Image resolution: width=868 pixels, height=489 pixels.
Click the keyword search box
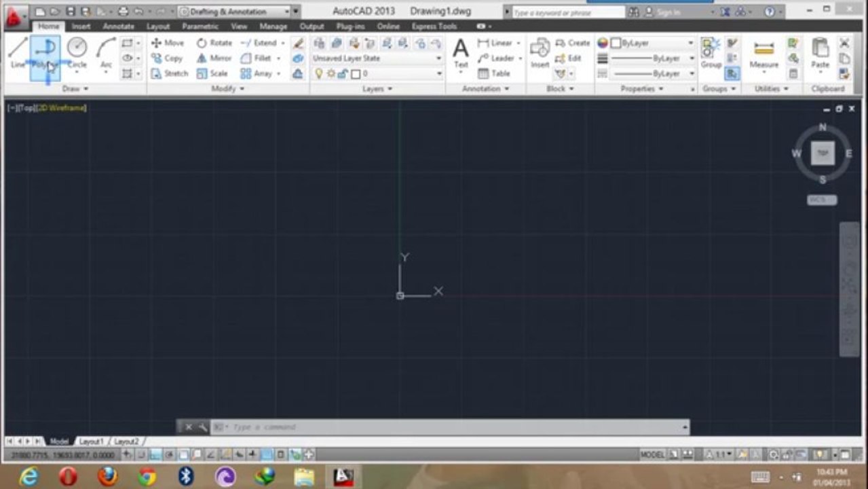[x=569, y=12]
